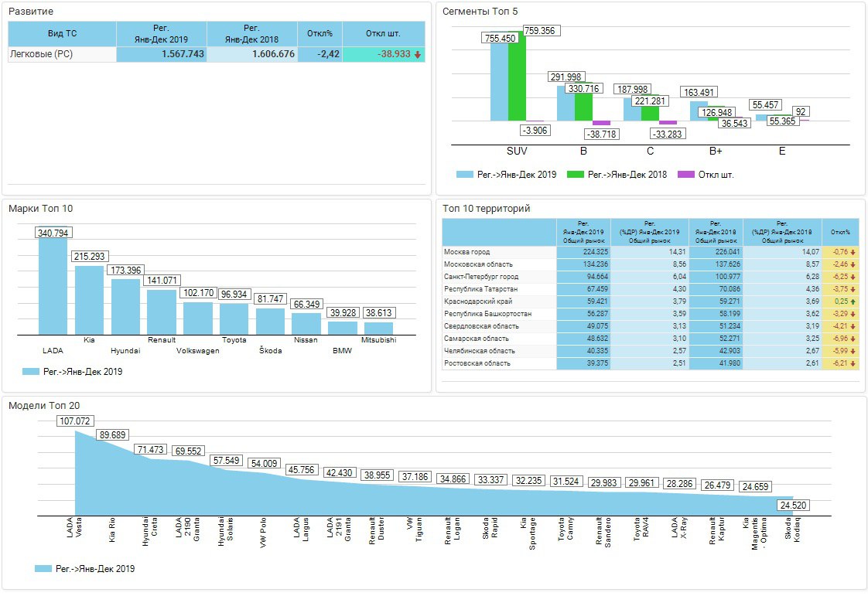868x613 pixels.
Task: Select Санкт-Петербург город territory row
Action: (x=651, y=277)
